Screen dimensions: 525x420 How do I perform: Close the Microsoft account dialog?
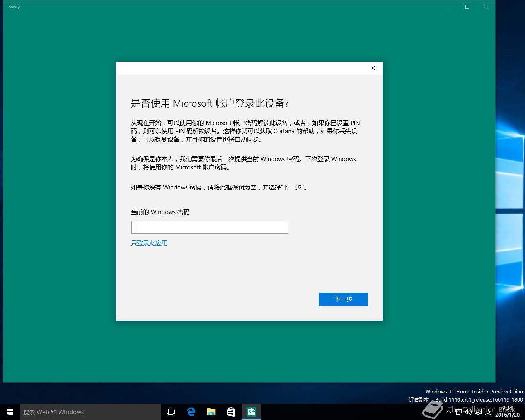(x=373, y=68)
